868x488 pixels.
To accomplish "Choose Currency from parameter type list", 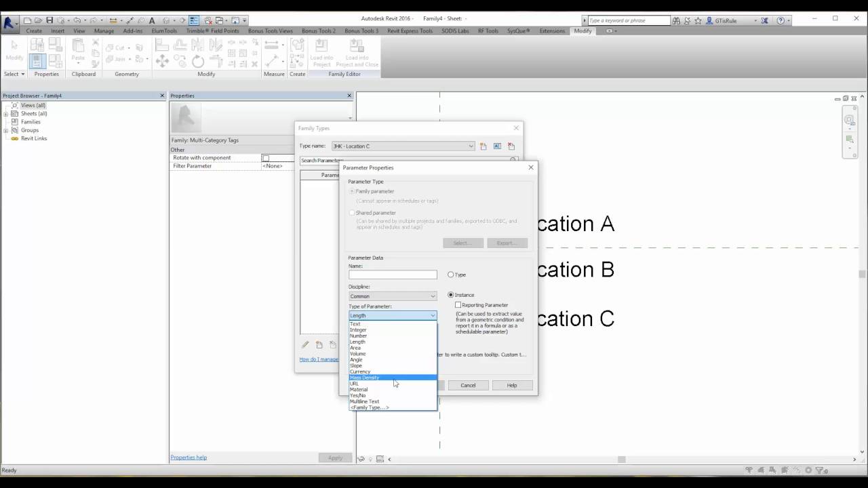I will pyautogui.click(x=393, y=371).
